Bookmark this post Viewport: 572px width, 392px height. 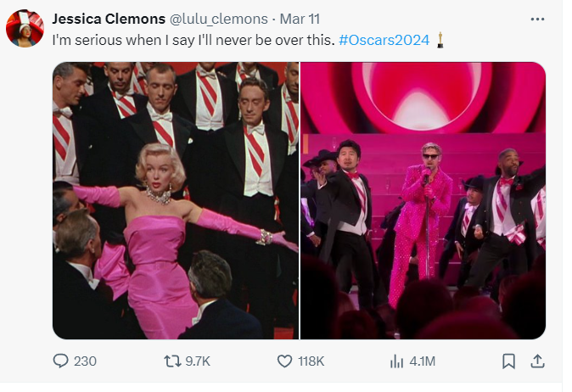508,361
